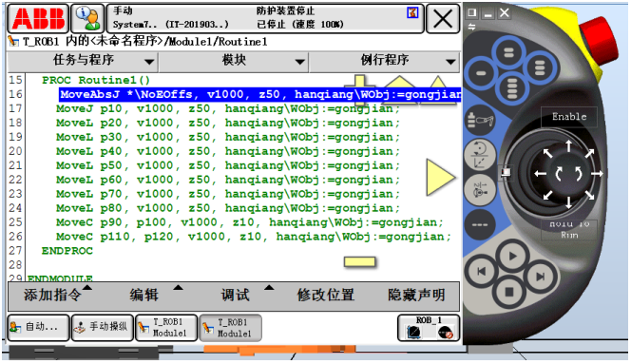631x364 pixels.
Task: Switch to first T_ROB1 Module1 taskbar tab
Action: 166,327
